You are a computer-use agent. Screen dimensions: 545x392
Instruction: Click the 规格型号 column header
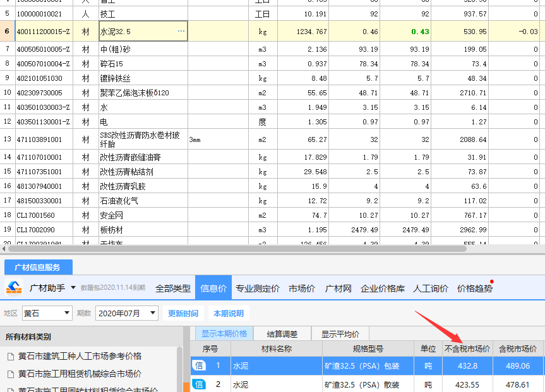(x=368, y=348)
